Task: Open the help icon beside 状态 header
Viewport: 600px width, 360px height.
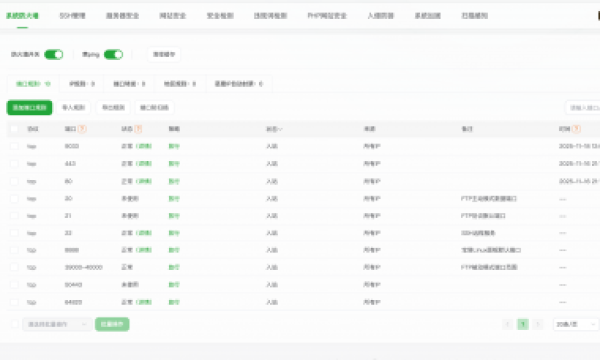Action: pyautogui.click(x=138, y=129)
